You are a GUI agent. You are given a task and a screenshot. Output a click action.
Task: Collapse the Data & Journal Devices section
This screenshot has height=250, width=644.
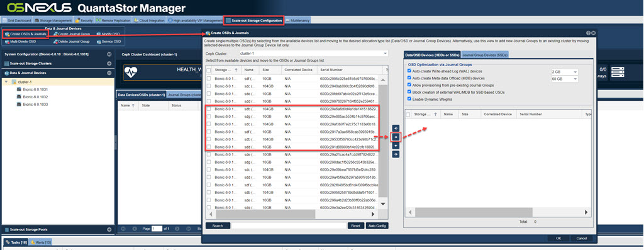109,73
